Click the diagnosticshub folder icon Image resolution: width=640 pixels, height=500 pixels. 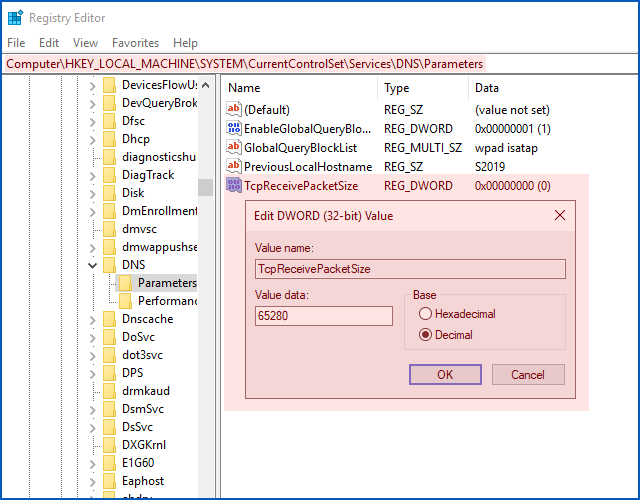109,157
